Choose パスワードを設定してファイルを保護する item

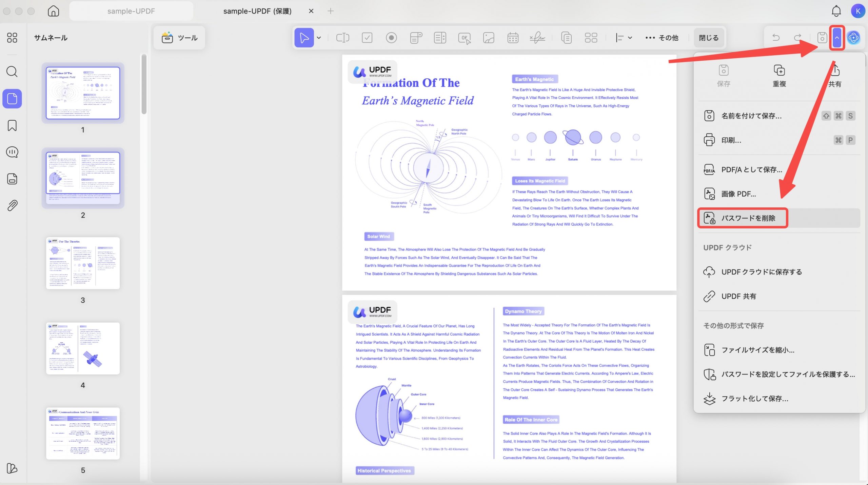[x=779, y=374]
